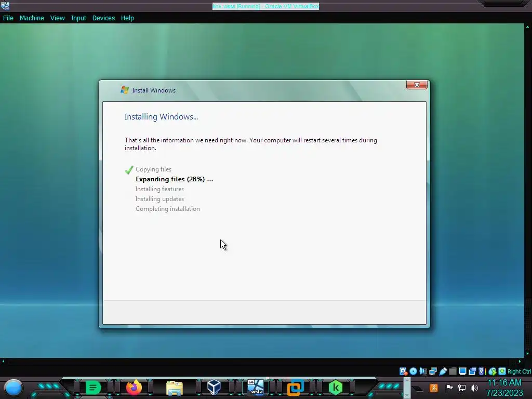Click the orange Java tray icon
532x399 pixels.
[434, 388]
